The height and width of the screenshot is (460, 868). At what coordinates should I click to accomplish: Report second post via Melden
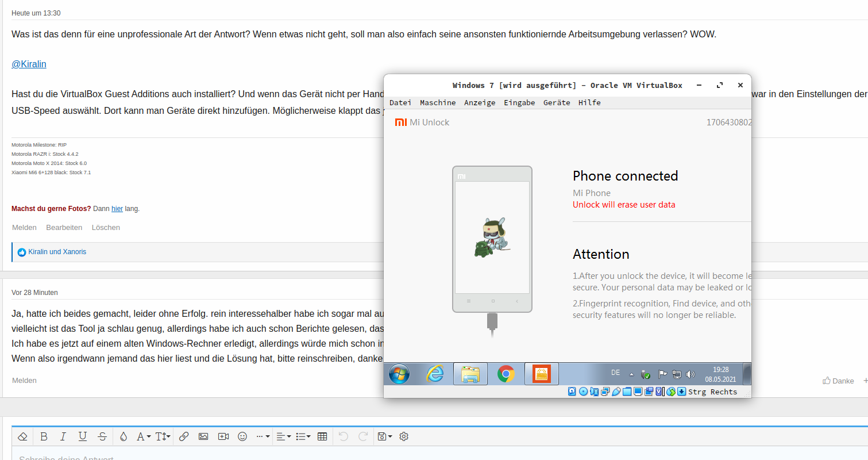tap(24, 381)
